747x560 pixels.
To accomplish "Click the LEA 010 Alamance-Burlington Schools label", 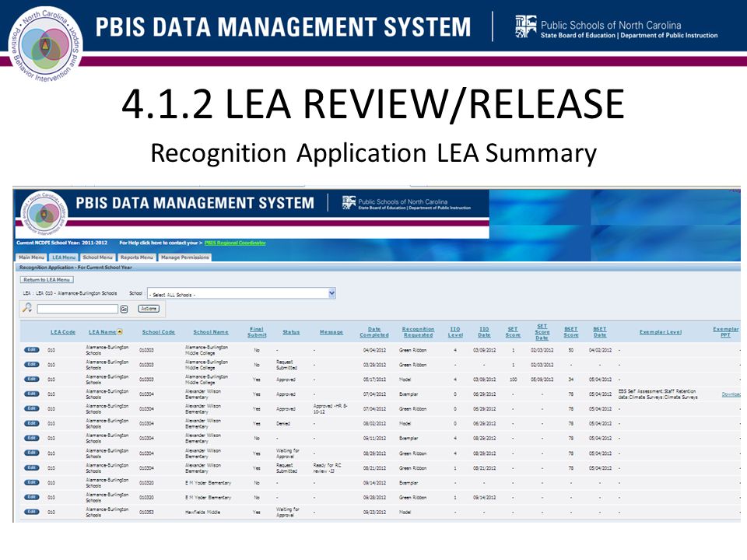I will click(70, 293).
